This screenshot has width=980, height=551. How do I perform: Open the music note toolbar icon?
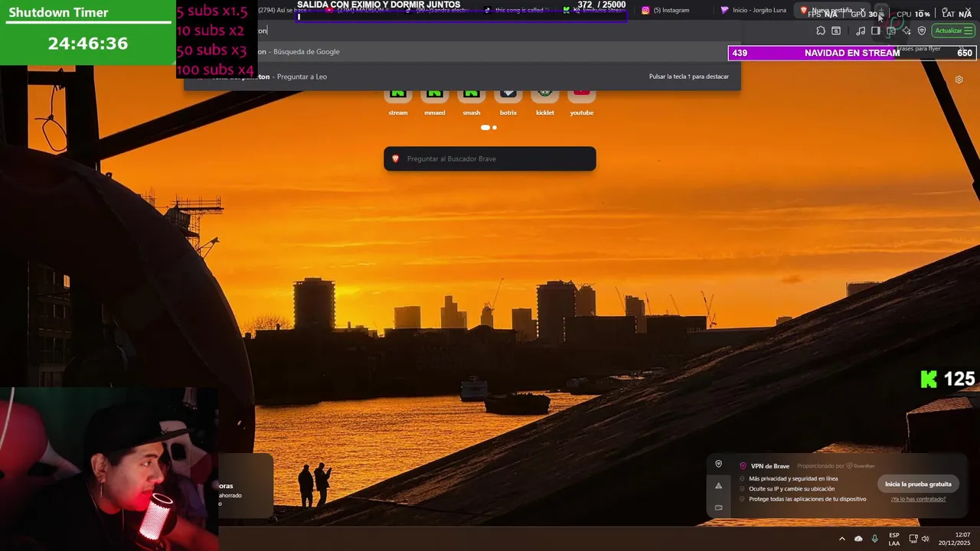click(861, 31)
